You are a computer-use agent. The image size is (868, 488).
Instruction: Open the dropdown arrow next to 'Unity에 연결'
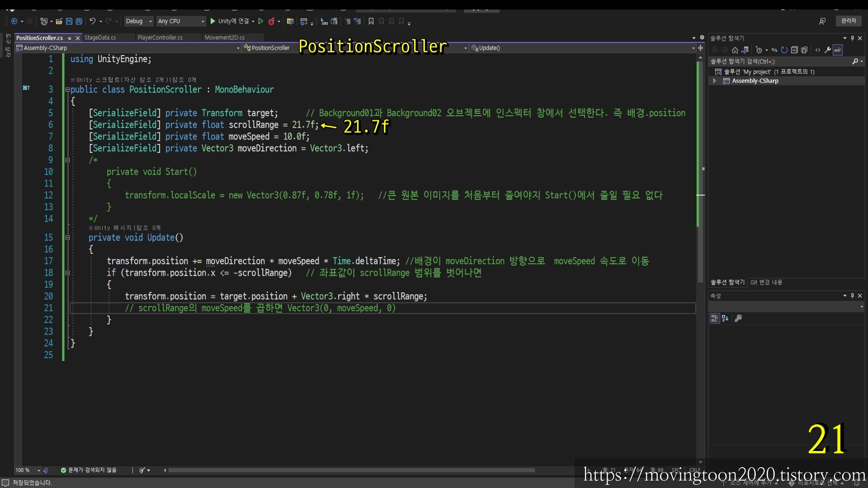[x=253, y=21]
